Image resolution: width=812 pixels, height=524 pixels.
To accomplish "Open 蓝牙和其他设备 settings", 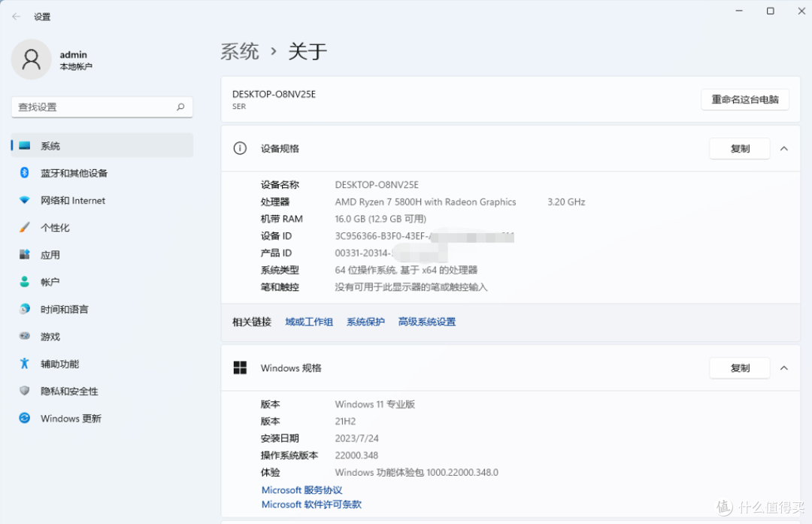I will coord(102,173).
